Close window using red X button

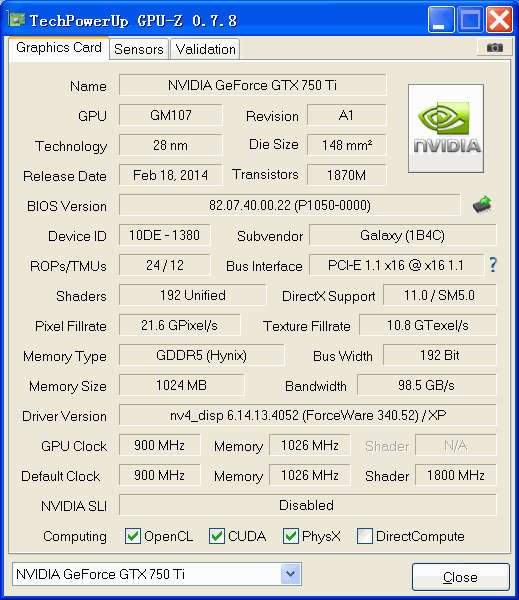coord(499,19)
